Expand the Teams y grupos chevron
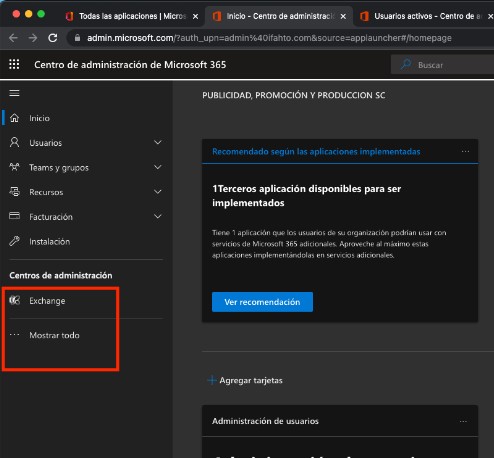494x458 pixels. [158, 167]
